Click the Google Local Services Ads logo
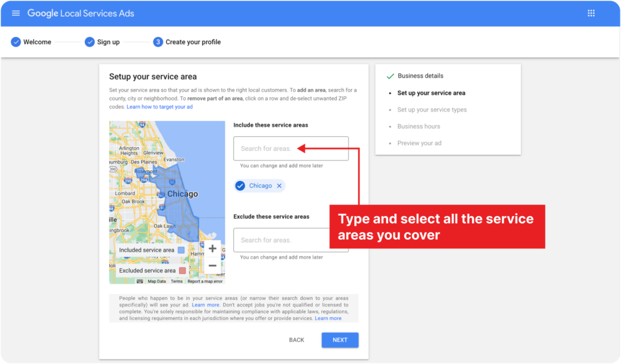Screen dimensions: 621x364 point(81,13)
